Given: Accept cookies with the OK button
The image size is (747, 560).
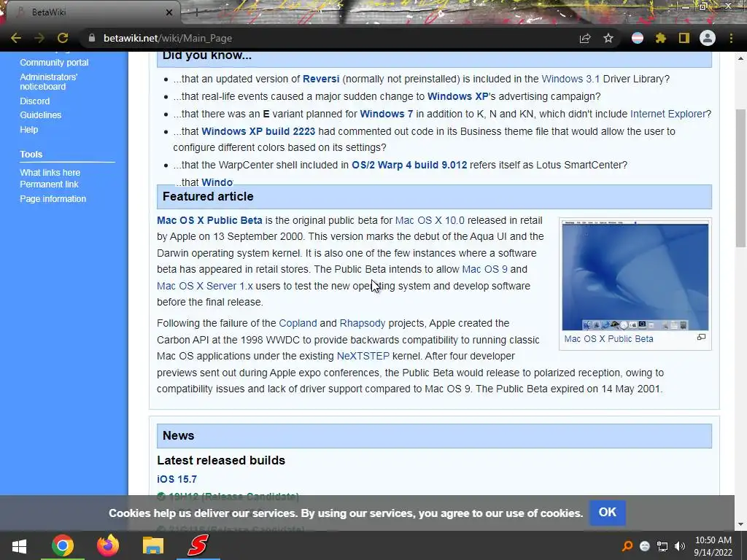Looking at the screenshot, I should [x=608, y=513].
